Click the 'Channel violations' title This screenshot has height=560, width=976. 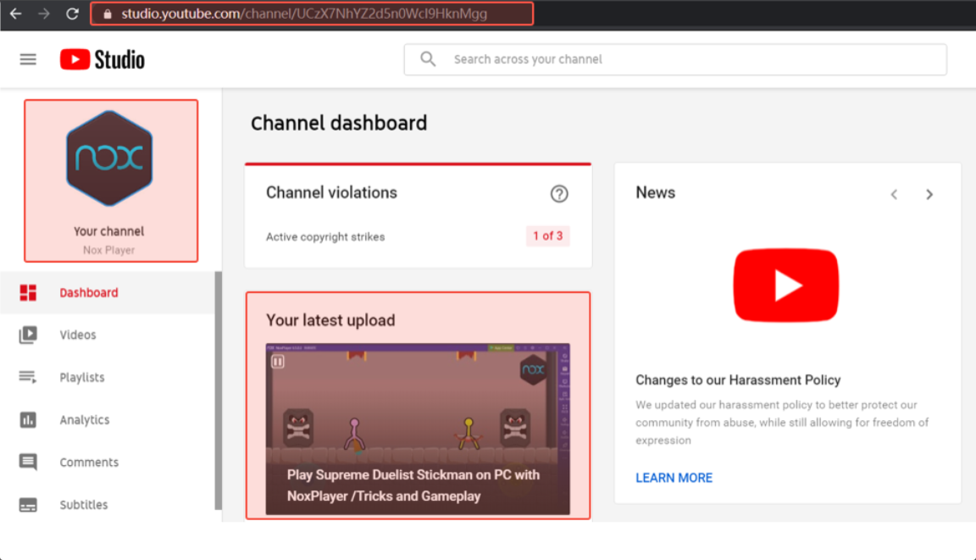[x=331, y=192]
